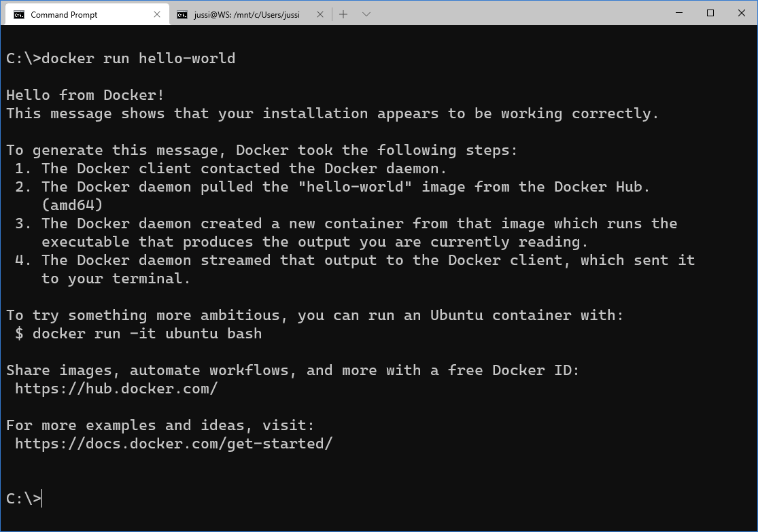Close the Command Prompt tab
This screenshot has width=758, height=532.
point(156,14)
